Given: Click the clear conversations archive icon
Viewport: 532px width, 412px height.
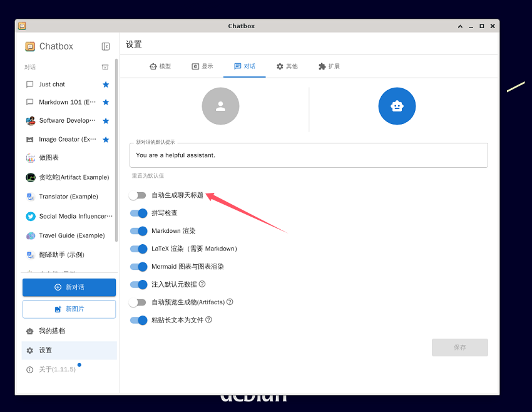Looking at the screenshot, I should pyautogui.click(x=105, y=67).
